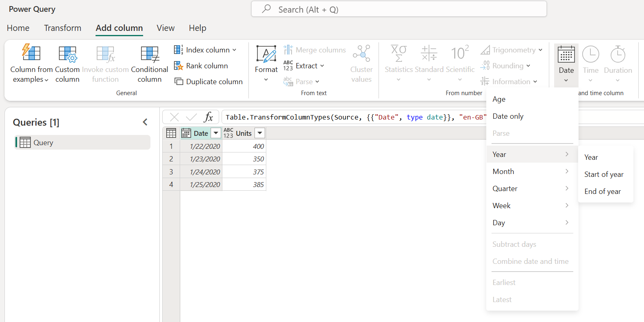Expand the Index column dropdown arrow

tap(234, 50)
